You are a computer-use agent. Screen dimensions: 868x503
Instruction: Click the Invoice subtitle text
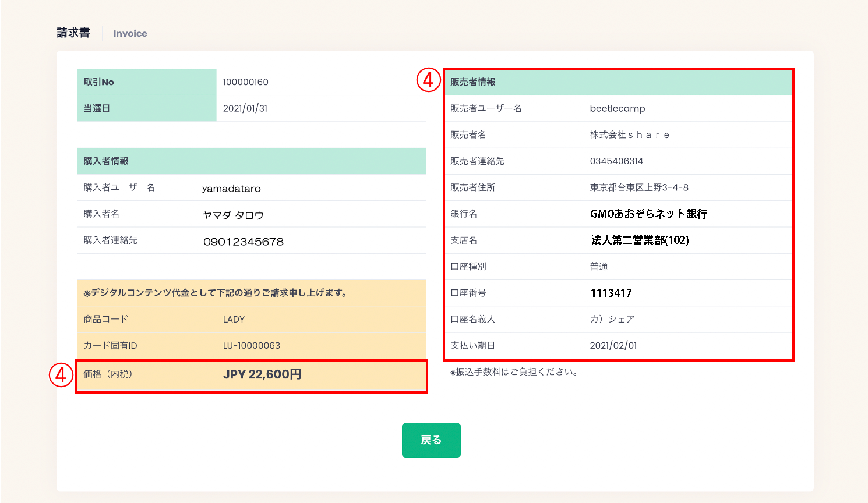[130, 34]
